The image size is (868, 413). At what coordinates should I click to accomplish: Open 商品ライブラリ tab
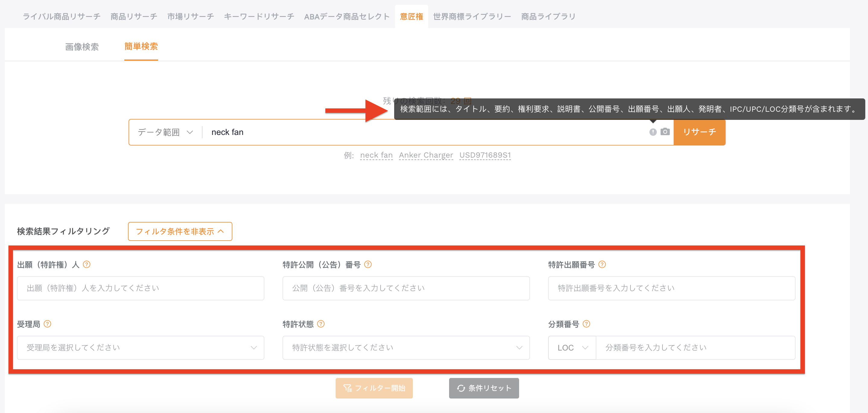548,16
